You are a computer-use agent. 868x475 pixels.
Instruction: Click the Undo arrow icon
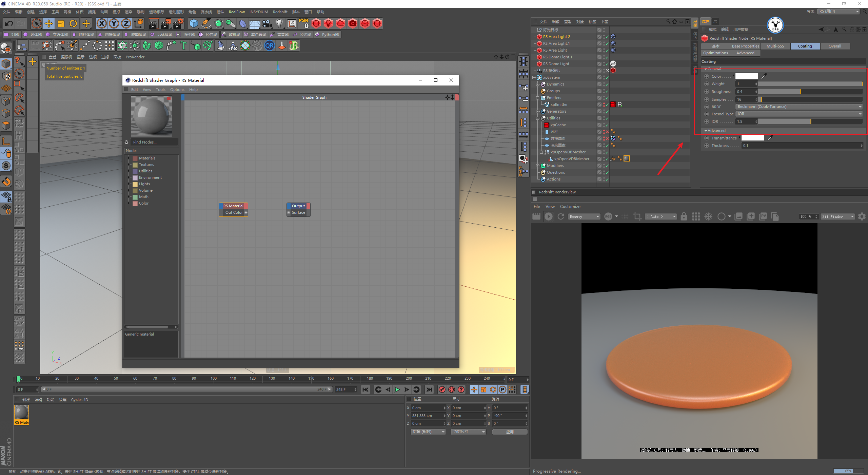click(9, 23)
